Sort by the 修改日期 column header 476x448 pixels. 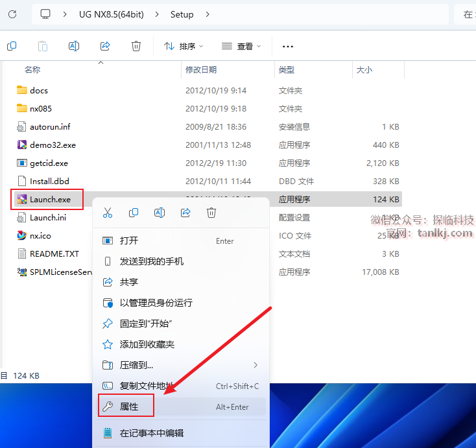201,70
